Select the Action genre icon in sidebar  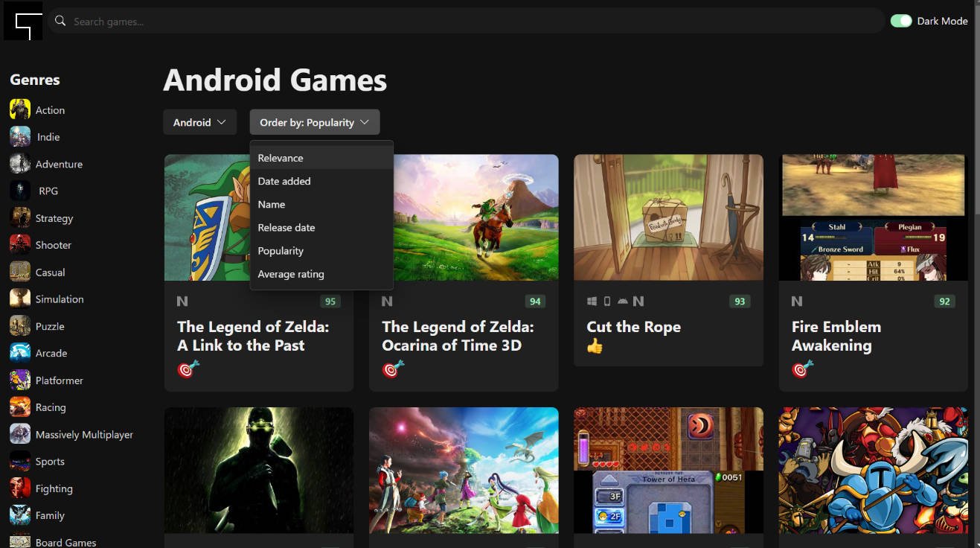coord(19,109)
